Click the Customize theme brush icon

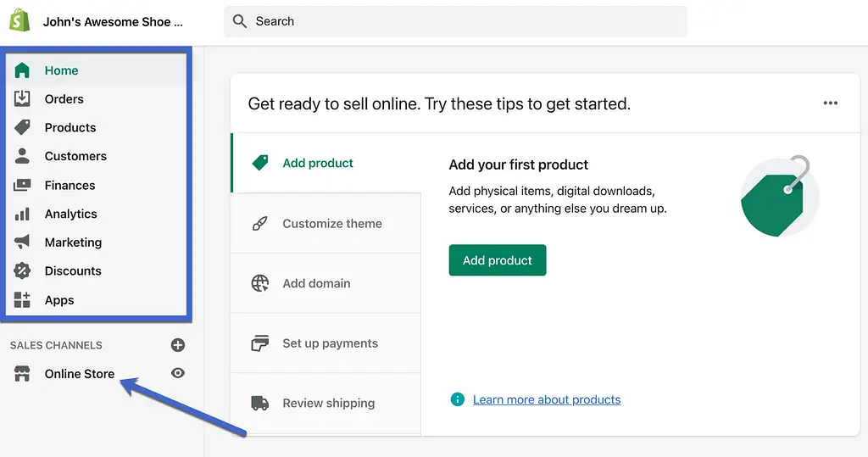click(x=260, y=223)
